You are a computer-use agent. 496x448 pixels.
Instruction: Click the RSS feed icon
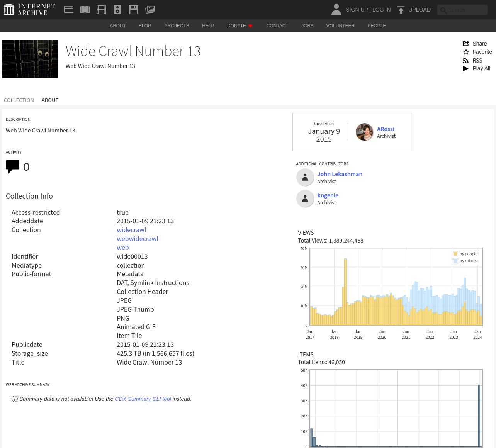[466, 61]
